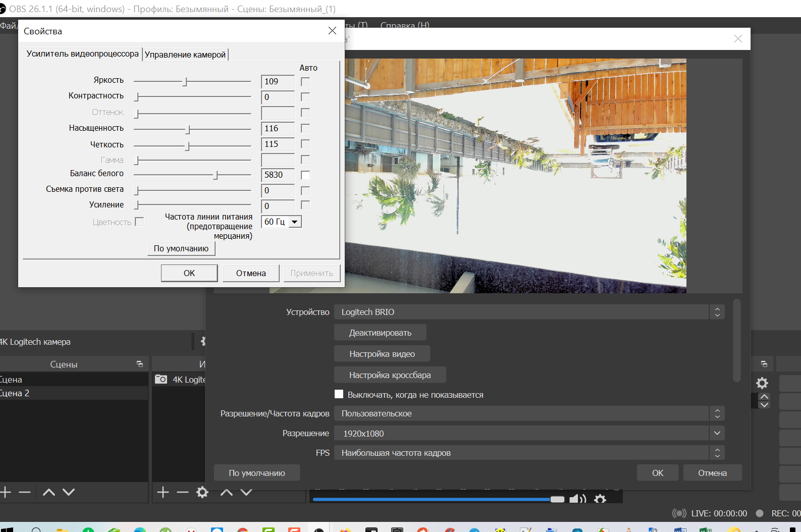Click the REC status dot icon
Screen dimensions: 801x532
coord(760,513)
